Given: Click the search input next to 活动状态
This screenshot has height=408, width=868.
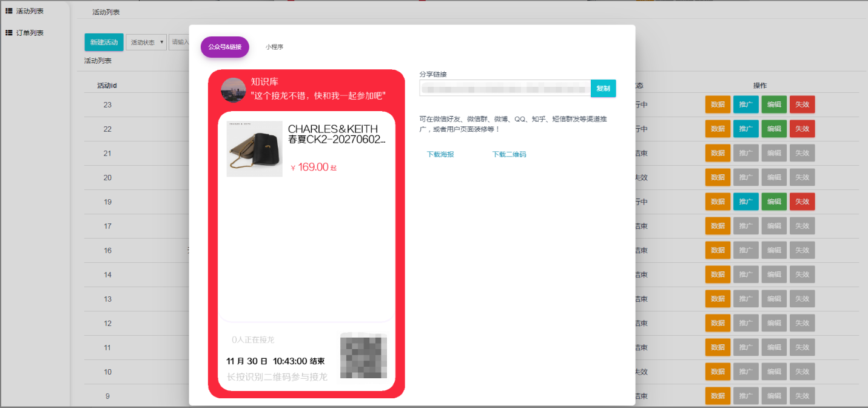Looking at the screenshot, I should click(x=180, y=42).
